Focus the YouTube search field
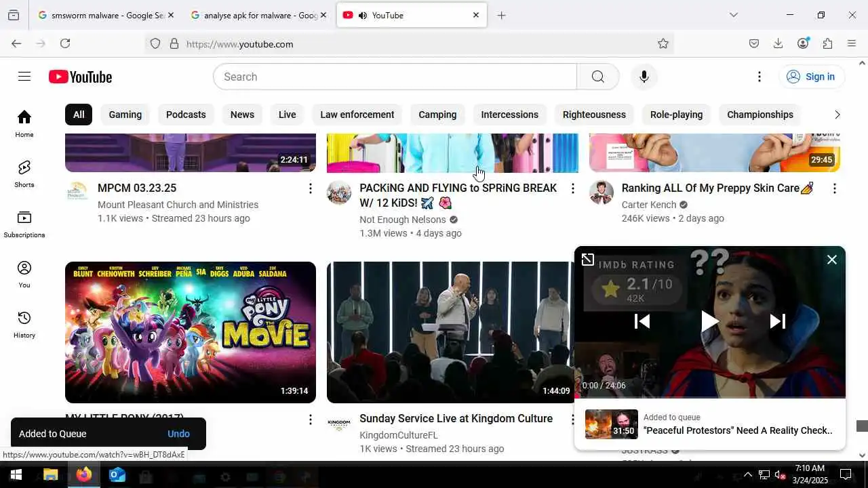The width and height of the screenshot is (868, 488). pos(395,77)
